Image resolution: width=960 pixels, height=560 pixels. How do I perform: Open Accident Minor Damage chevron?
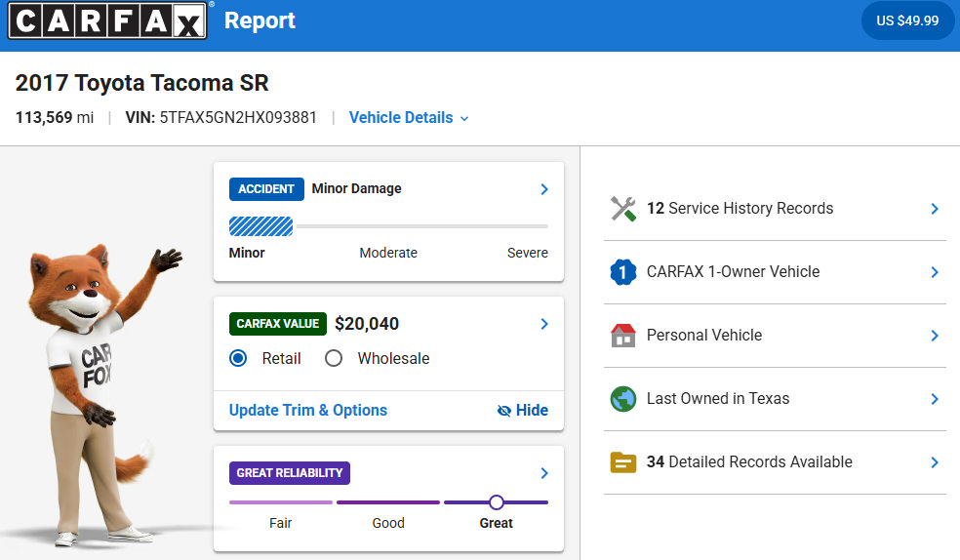pos(544,189)
